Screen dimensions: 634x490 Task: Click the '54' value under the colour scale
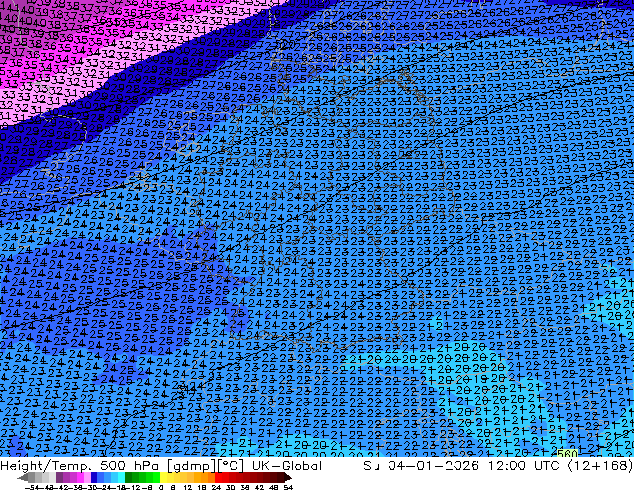pyautogui.click(x=288, y=487)
